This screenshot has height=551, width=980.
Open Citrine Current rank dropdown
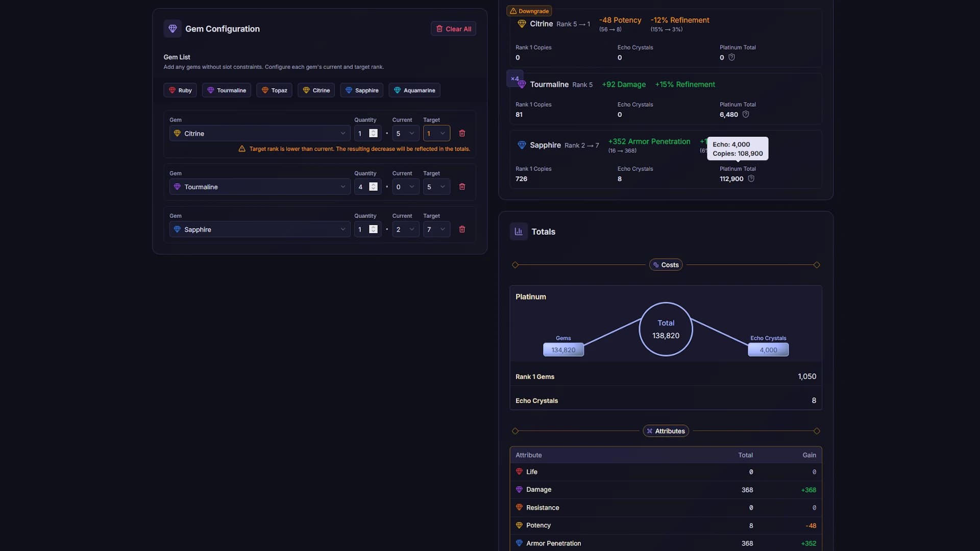[406, 133]
